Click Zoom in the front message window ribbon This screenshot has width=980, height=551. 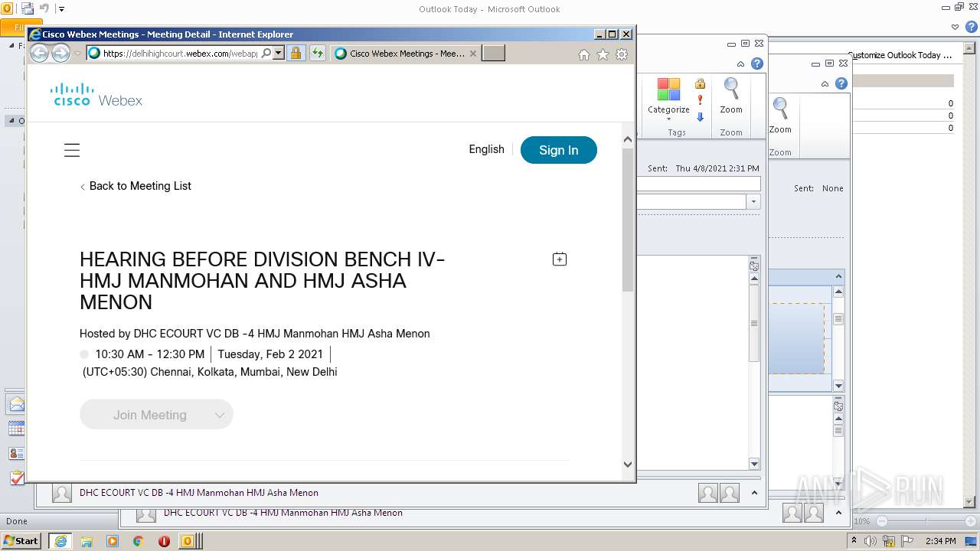tap(731, 96)
